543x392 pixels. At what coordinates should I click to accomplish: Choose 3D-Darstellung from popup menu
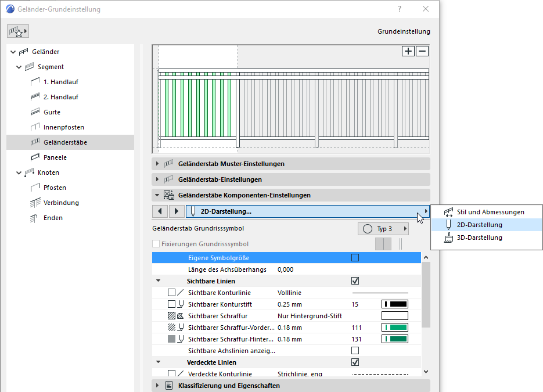click(x=486, y=238)
